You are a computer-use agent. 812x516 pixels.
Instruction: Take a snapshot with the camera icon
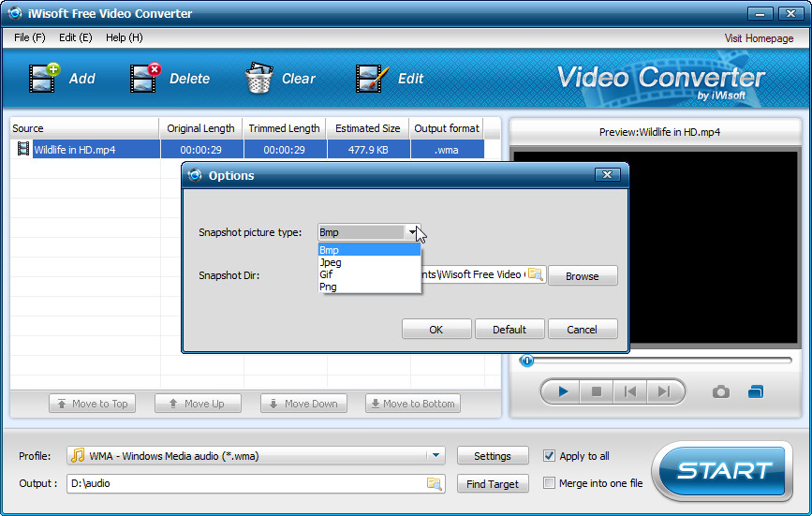tap(721, 392)
